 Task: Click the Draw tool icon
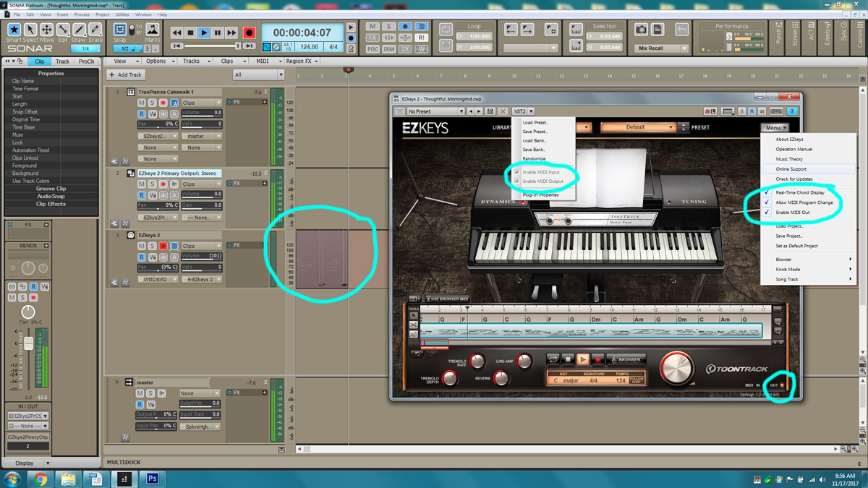[79, 32]
